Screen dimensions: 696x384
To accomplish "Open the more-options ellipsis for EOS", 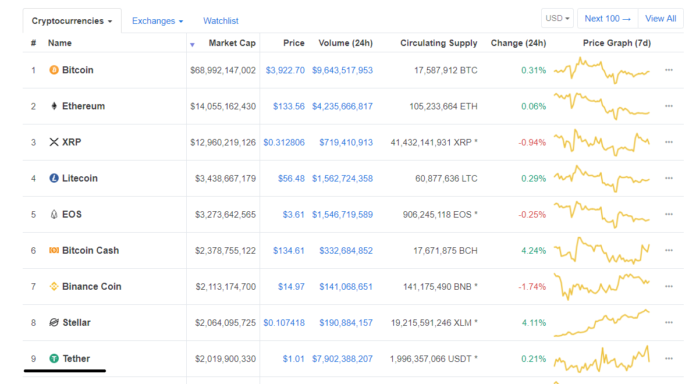I will pyautogui.click(x=669, y=214).
